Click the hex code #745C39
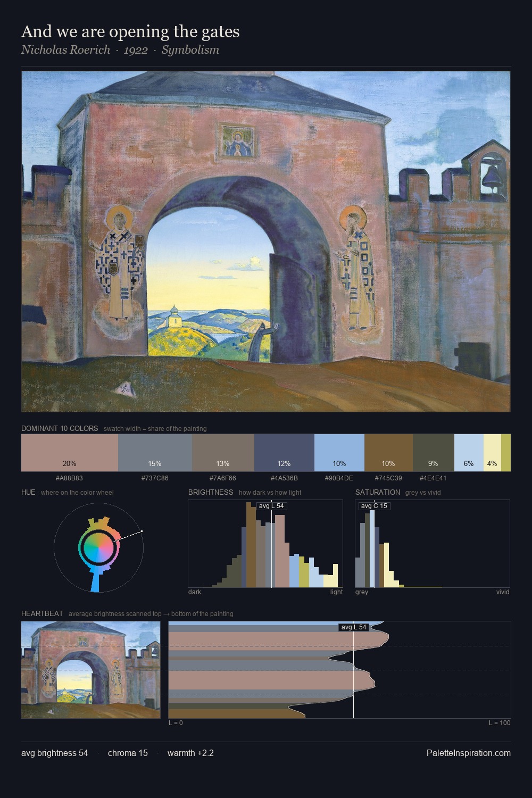This screenshot has width=532, height=798. pos(388,478)
